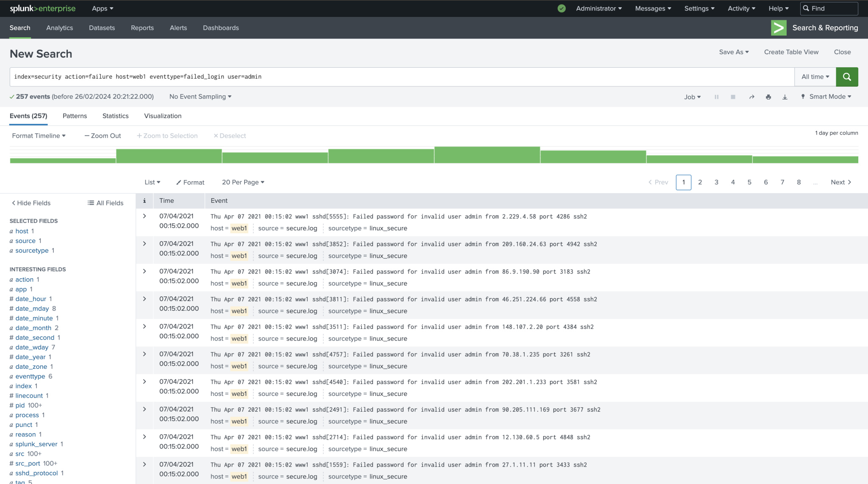Print the search results

click(768, 97)
